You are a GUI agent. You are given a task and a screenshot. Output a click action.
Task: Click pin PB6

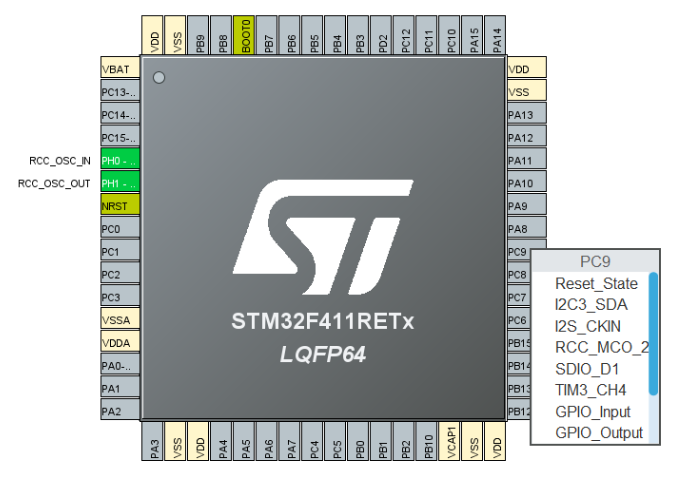coord(289,35)
